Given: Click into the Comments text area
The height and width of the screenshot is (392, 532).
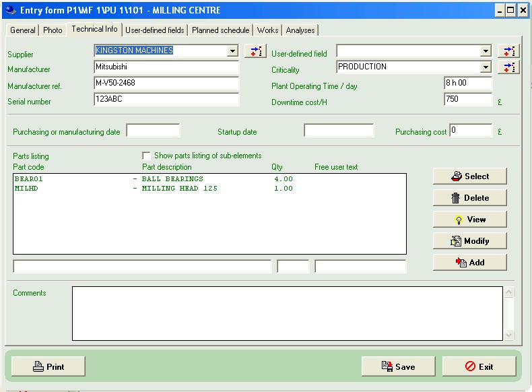Looking at the screenshot, I should (288, 313).
